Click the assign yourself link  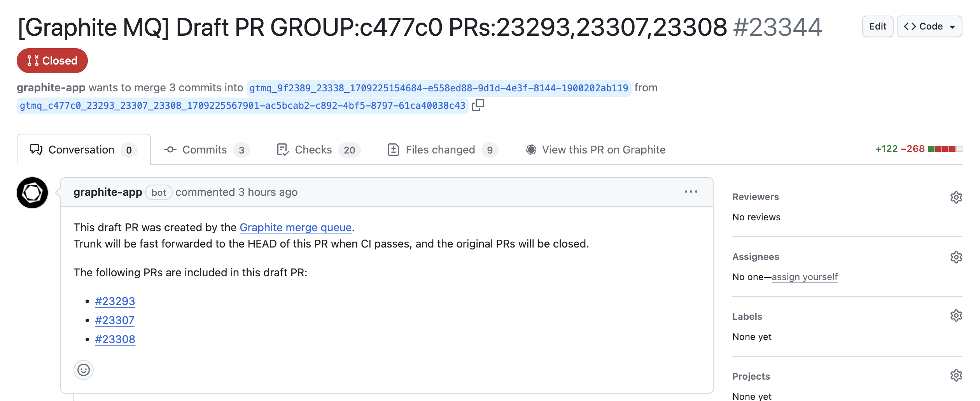[805, 277]
